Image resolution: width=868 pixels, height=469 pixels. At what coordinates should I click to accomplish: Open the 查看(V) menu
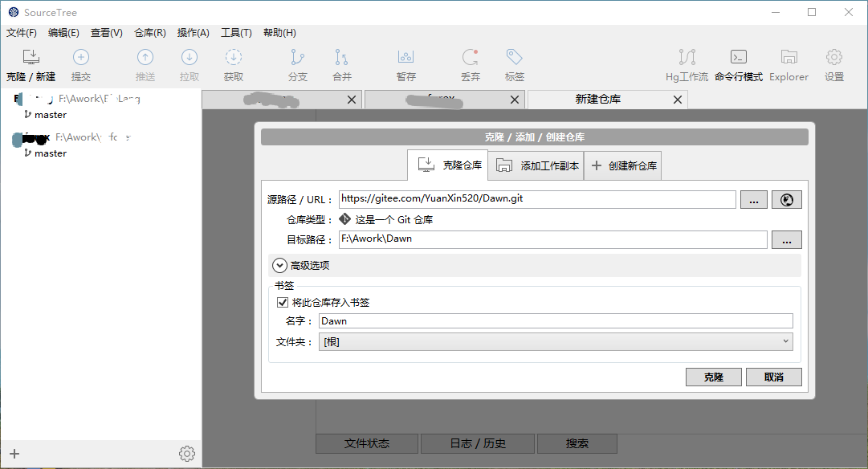coord(107,33)
